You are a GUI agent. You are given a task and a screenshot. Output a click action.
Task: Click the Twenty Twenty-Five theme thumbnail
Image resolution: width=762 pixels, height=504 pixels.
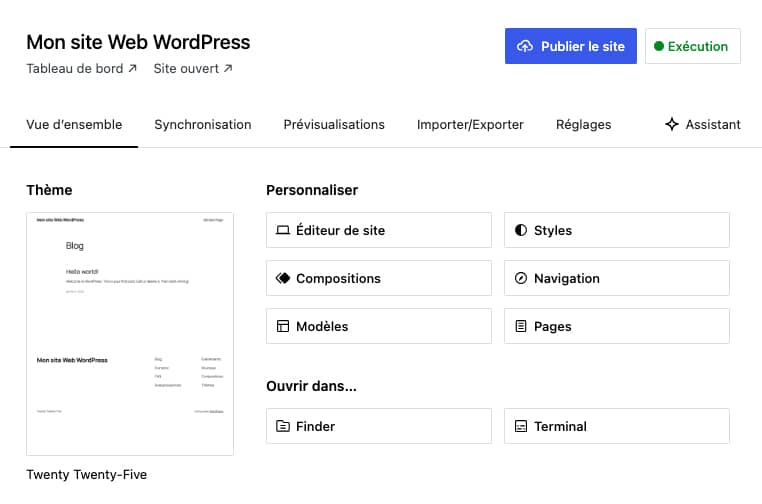[130, 334]
